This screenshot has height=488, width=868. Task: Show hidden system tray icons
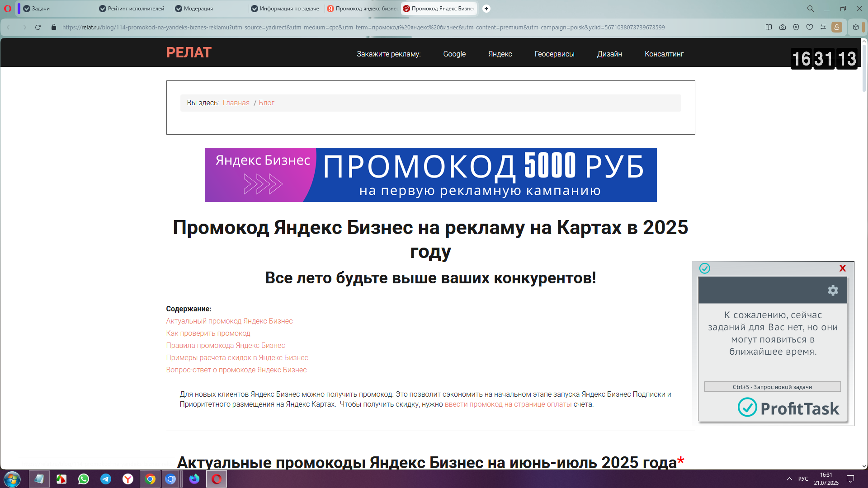[789, 479]
